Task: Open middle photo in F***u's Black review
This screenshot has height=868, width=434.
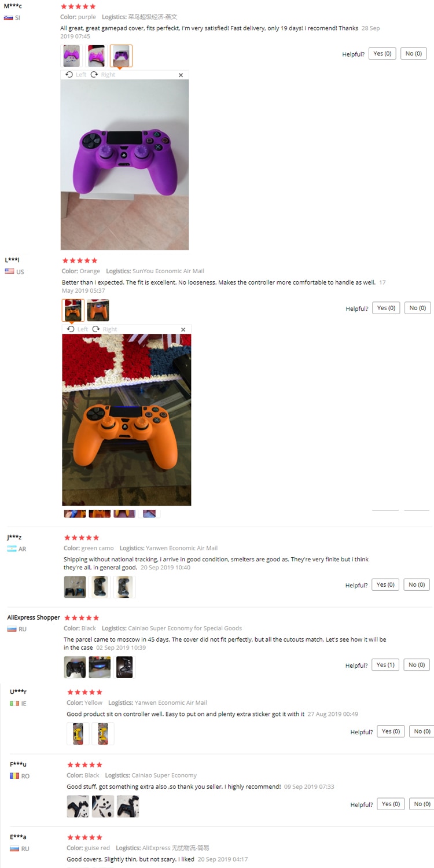Action: click(x=103, y=806)
